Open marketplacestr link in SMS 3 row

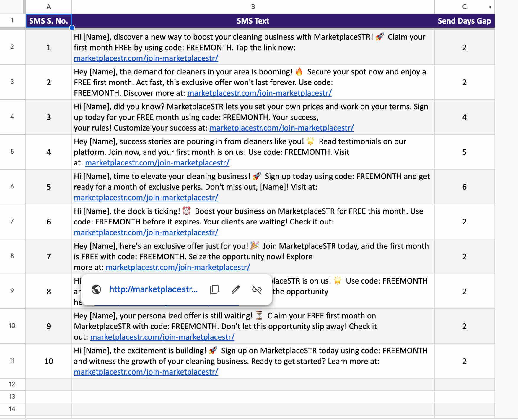pos(281,128)
